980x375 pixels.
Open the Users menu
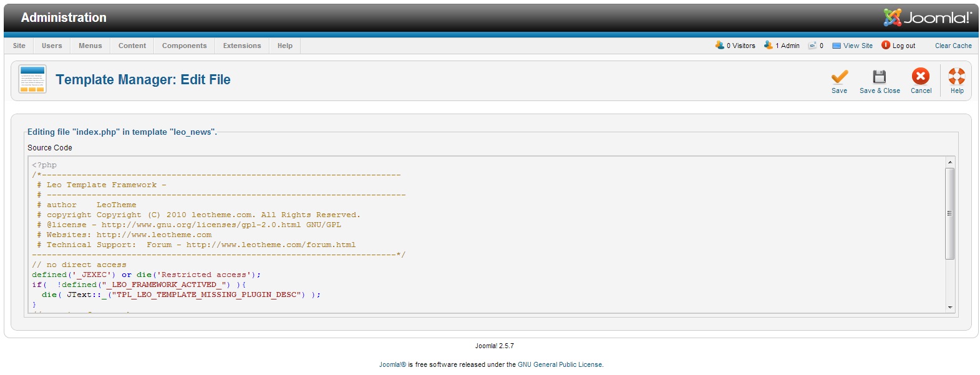pos(52,46)
